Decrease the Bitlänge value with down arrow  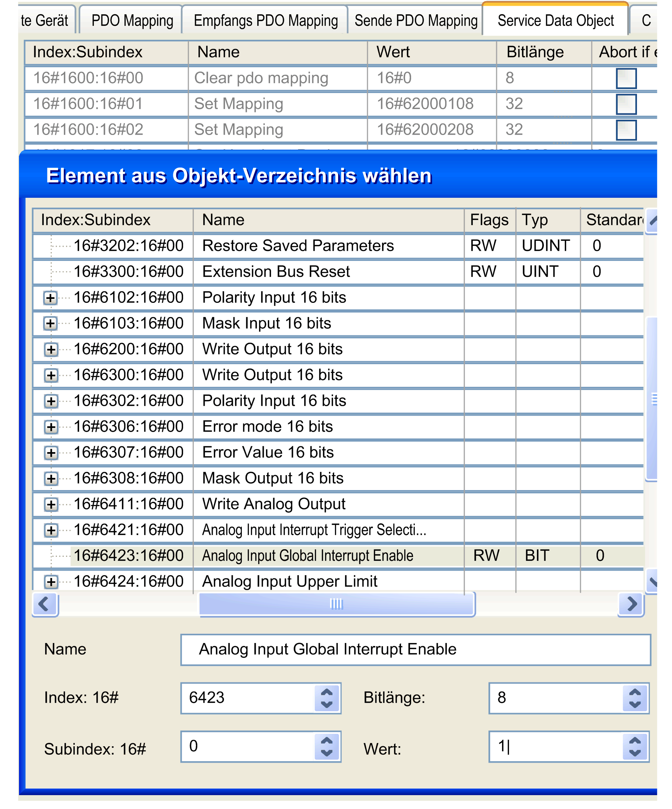635,705
